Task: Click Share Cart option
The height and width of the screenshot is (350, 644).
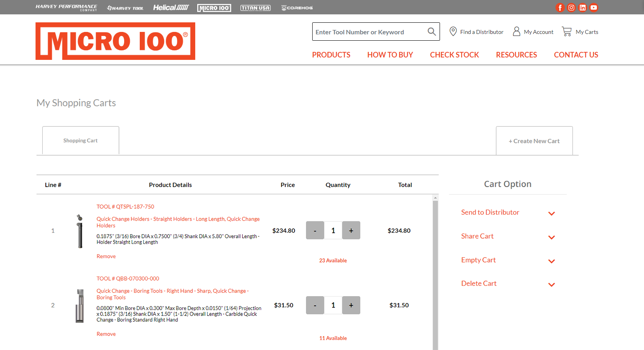Action: [x=478, y=236]
